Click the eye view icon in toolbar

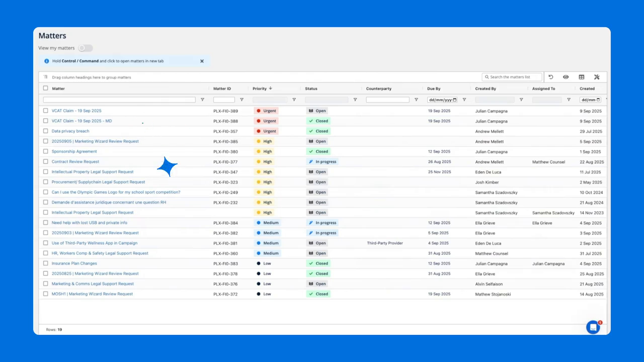[566, 77]
